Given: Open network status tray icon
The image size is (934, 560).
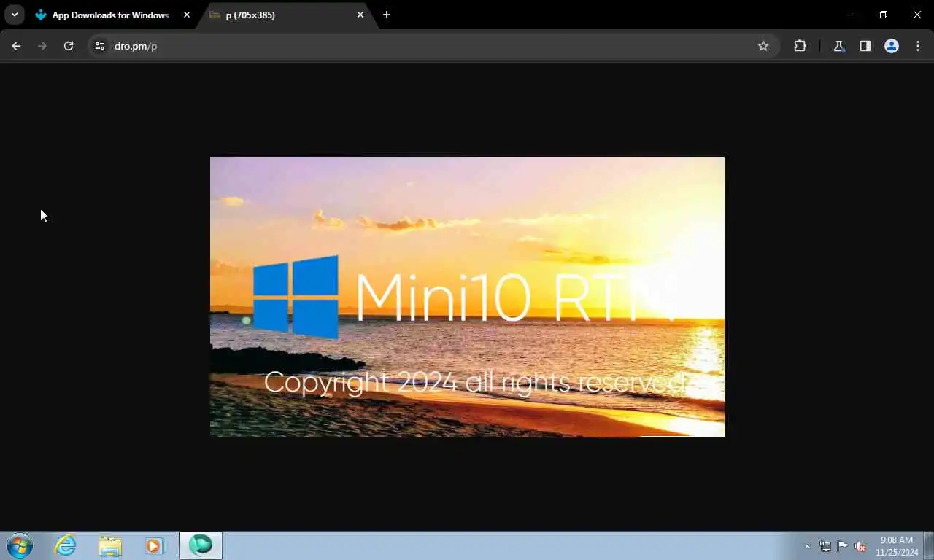Looking at the screenshot, I should [825, 546].
